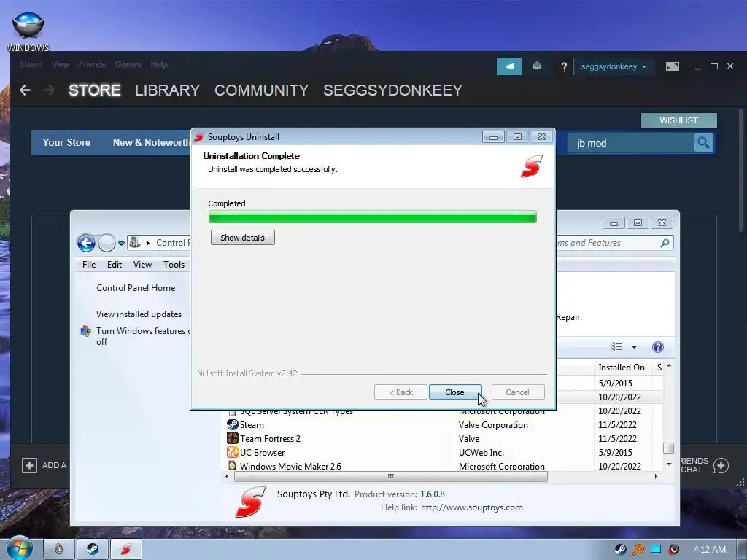Open the WINDOWS desktop shortcut icon
Screen dimensions: 747x560
click(x=28, y=31)
